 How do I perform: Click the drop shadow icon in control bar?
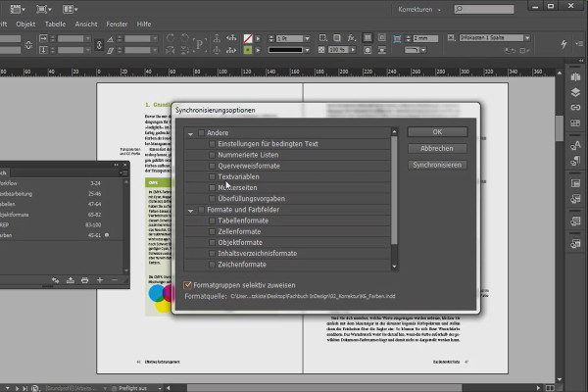pos(337,38)
